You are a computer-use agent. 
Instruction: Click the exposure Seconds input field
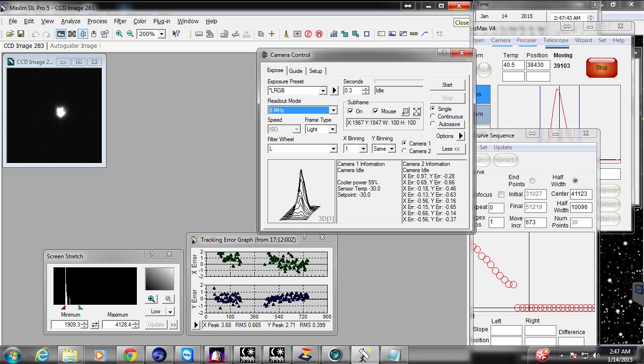tap(352, 90)
